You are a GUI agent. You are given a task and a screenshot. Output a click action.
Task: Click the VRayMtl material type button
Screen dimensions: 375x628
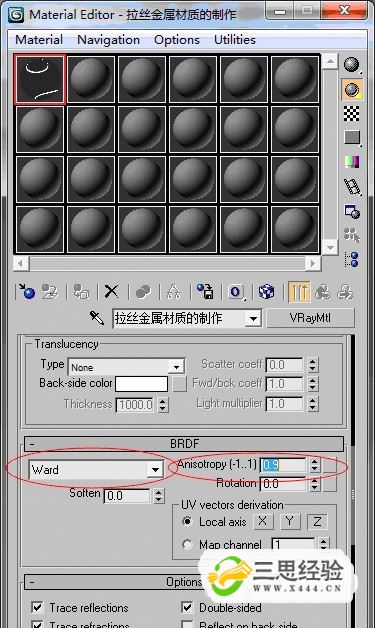[x=310, y=318]
